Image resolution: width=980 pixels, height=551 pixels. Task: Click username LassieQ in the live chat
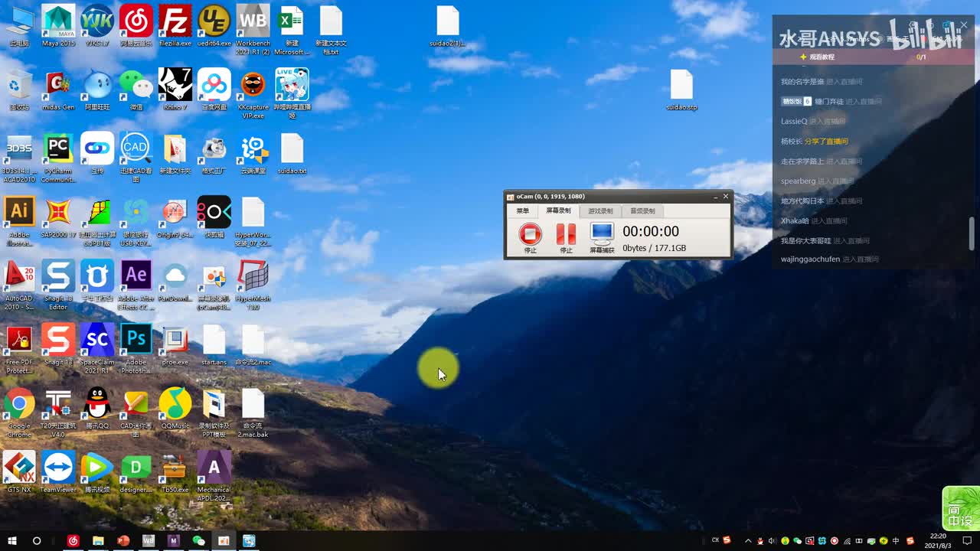click(x=794, y=122)
